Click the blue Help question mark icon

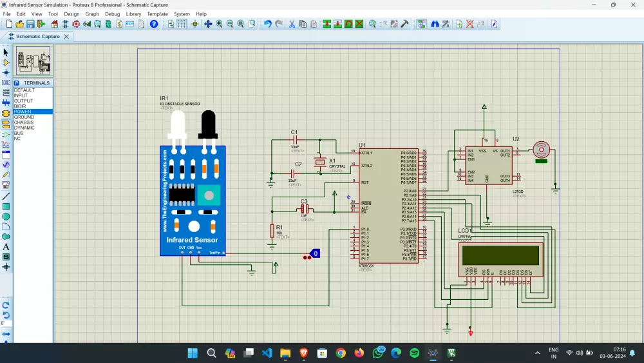point(154,24)
